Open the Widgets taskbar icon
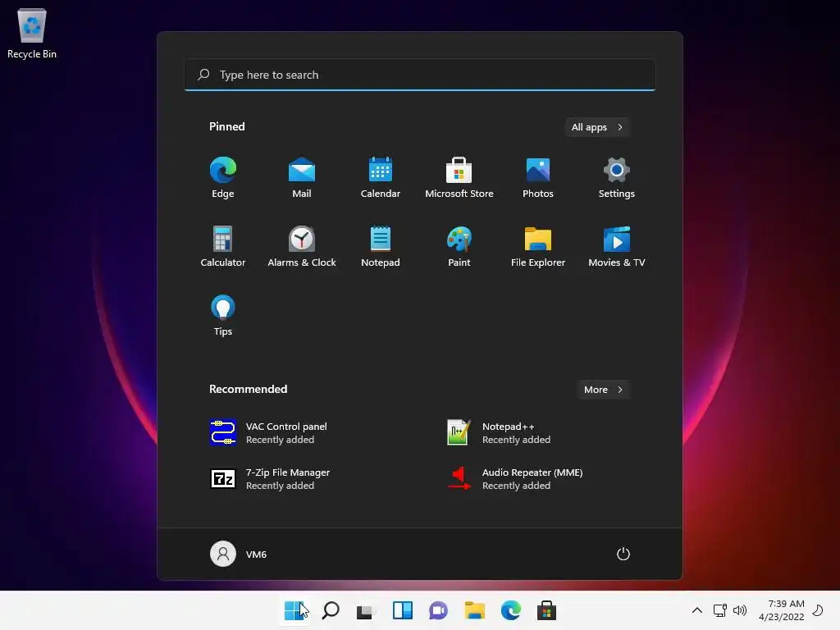The width and height of the screenshot is (840, 630). click(402, 610)
